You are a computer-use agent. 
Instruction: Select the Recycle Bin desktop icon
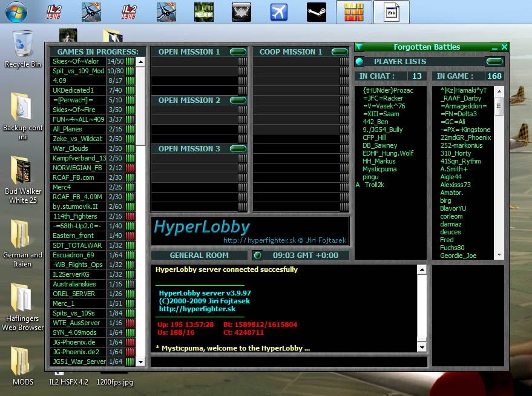23,49
